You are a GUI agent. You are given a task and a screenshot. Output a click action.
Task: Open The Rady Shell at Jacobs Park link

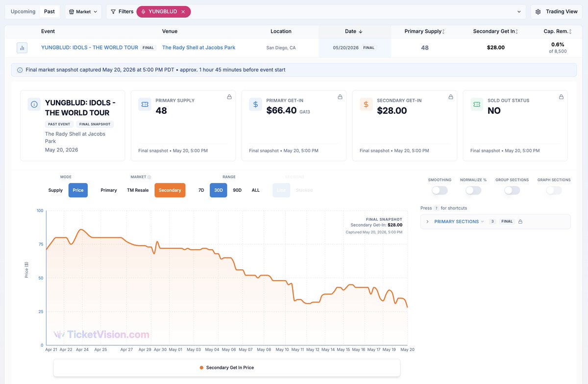point(199,48)
